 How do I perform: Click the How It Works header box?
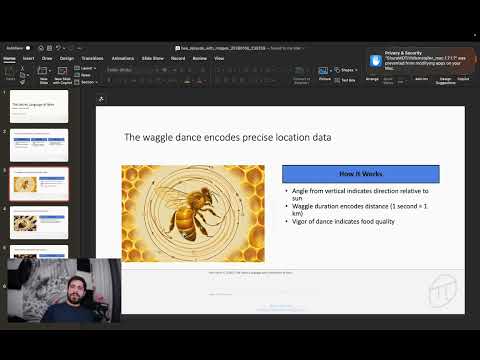tap(361, 174)
